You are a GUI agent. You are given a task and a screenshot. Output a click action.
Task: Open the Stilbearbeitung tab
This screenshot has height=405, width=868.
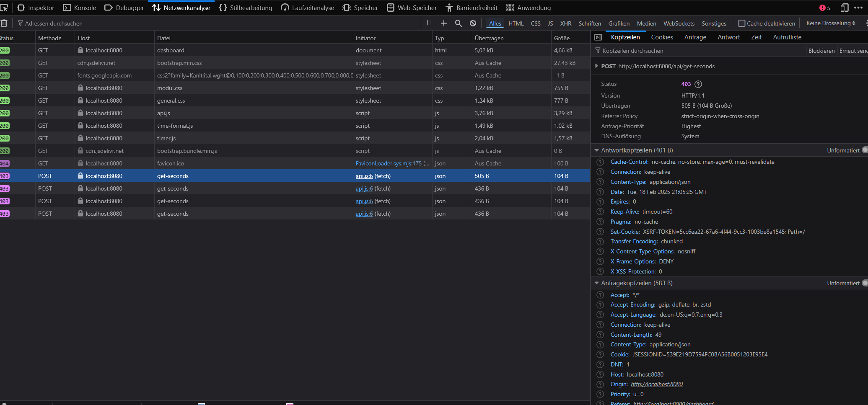246,8
